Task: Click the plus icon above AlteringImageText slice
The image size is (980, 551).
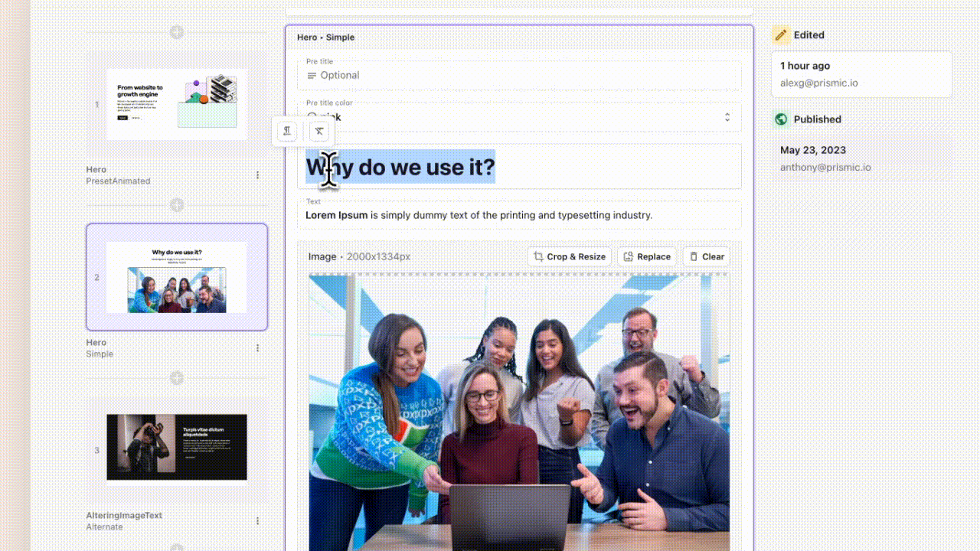Action: click(x=176, y=377)
